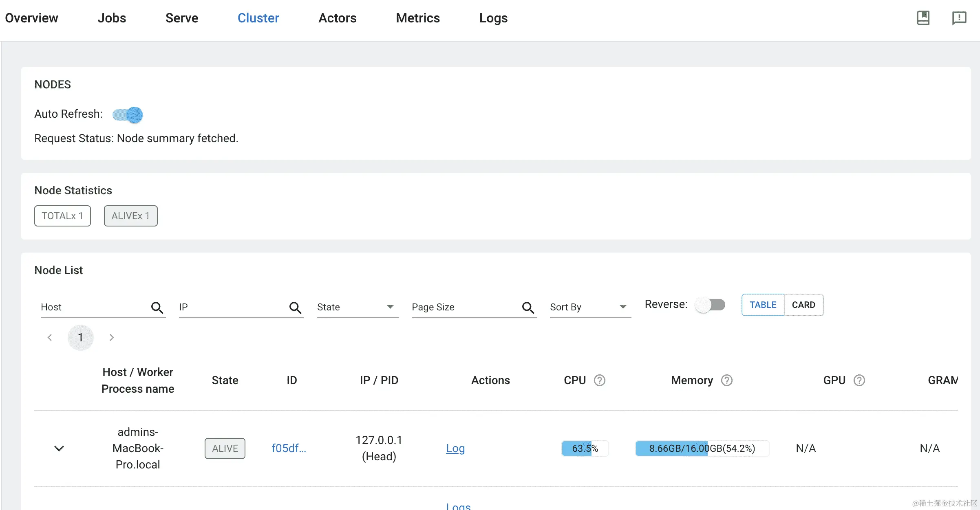The height and width of the screenshot is (510, 980).
Task: Disable the Auto Refresh switch
Action: [128, 115]
